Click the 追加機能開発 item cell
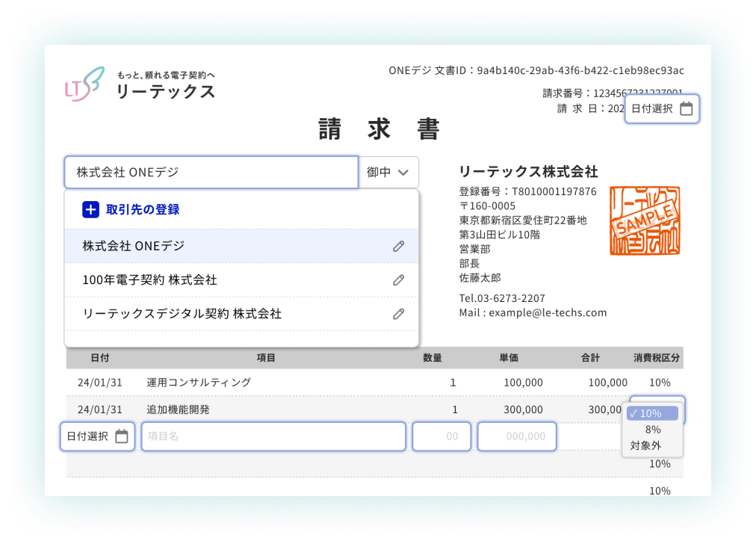Image resolution: width=756 pixels, height=541 pixels. (x=178, y=409)
